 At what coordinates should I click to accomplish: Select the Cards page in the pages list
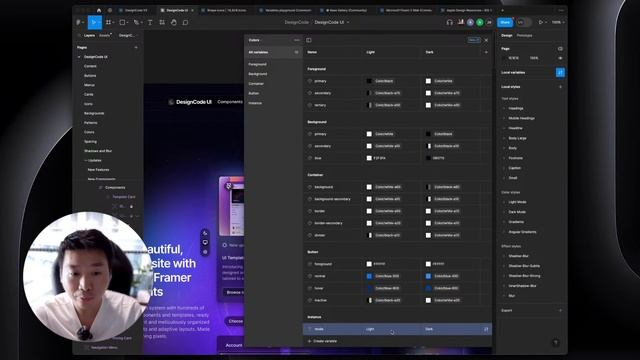point(89,94)
